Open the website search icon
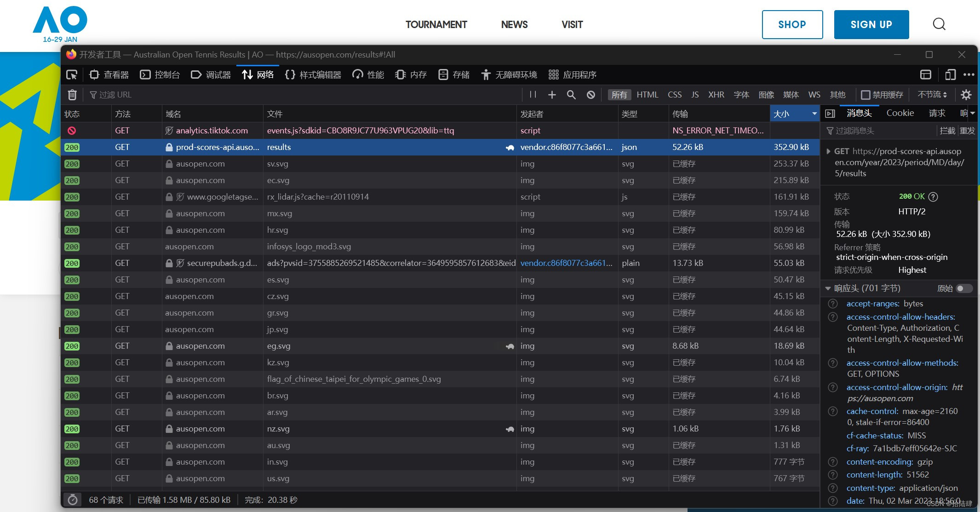Screen dimensions: 980x512 939,24
